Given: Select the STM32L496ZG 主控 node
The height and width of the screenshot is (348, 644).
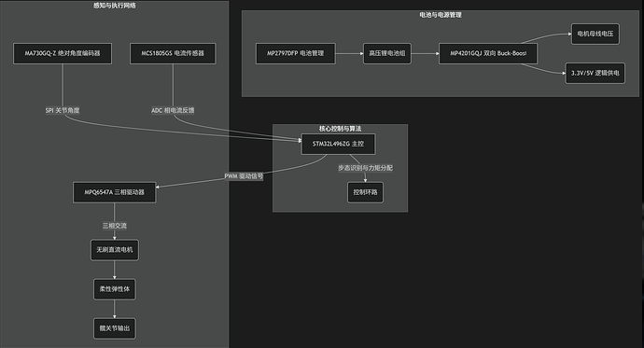Looking at the screenshot, I should (338, 144).
